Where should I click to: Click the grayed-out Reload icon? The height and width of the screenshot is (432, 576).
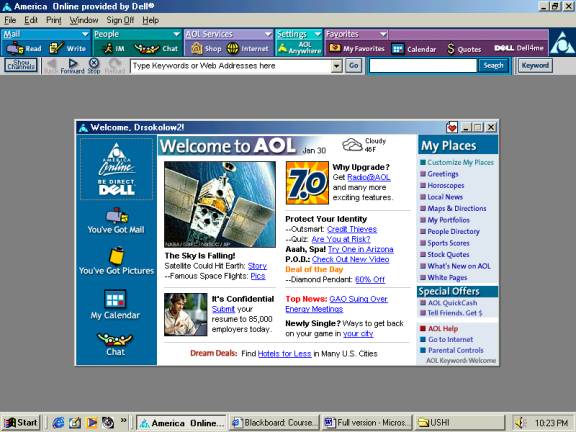[x=115, y=66]
